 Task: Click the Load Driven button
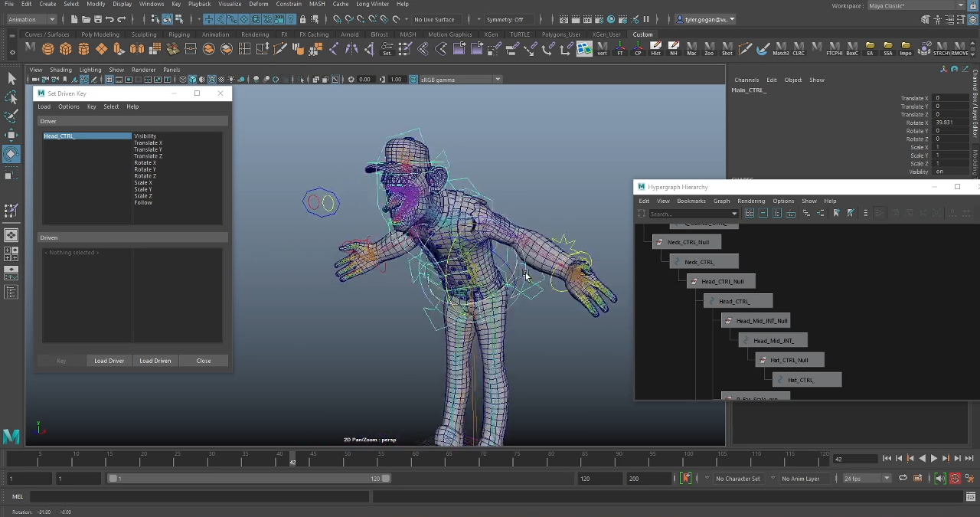click(x=155, y=361)
